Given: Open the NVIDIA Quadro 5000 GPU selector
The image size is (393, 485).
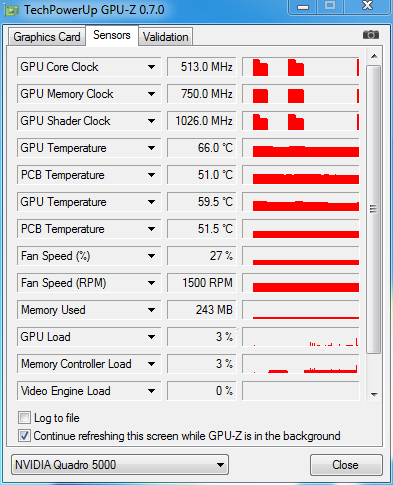Looking at the screenshot, I should (x=120, y=465).
